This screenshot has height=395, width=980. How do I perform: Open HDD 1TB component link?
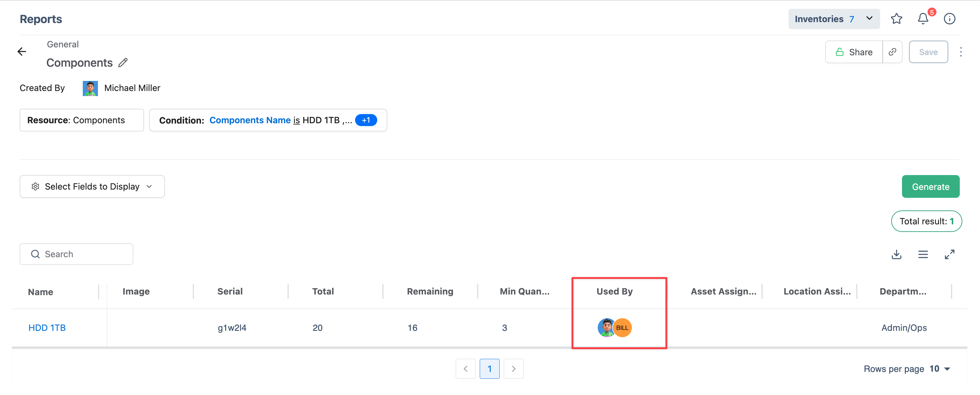pos(47,328)
